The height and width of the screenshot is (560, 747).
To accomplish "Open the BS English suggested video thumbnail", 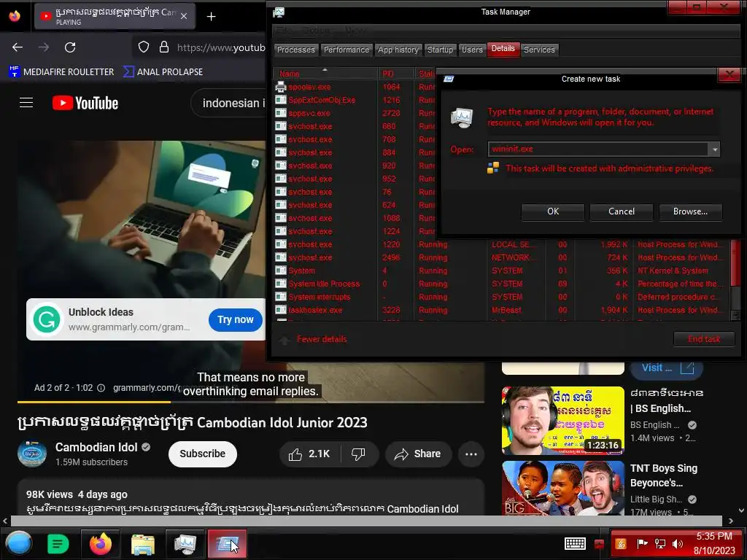I will [x=563, y=421].
